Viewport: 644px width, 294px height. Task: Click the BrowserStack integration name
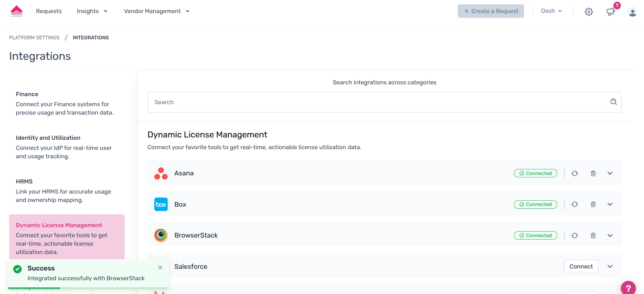(196, 236)
